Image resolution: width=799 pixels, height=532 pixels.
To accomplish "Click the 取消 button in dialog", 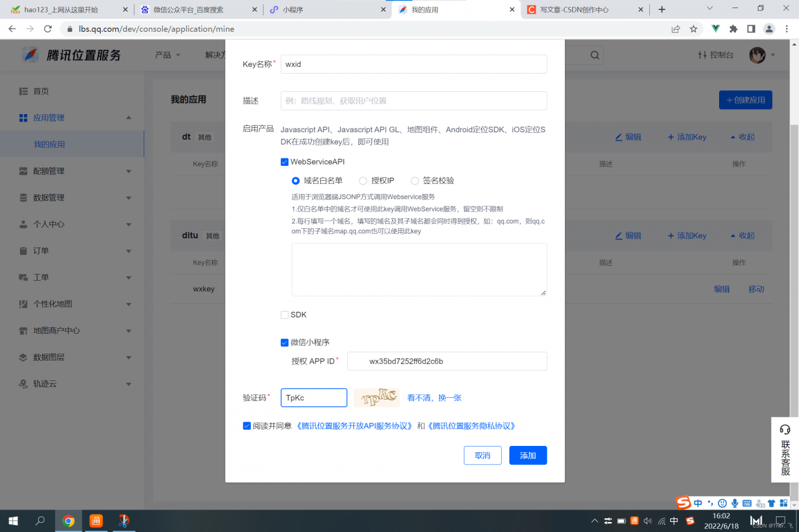I will pyautogui.click(x=483, y=455).
